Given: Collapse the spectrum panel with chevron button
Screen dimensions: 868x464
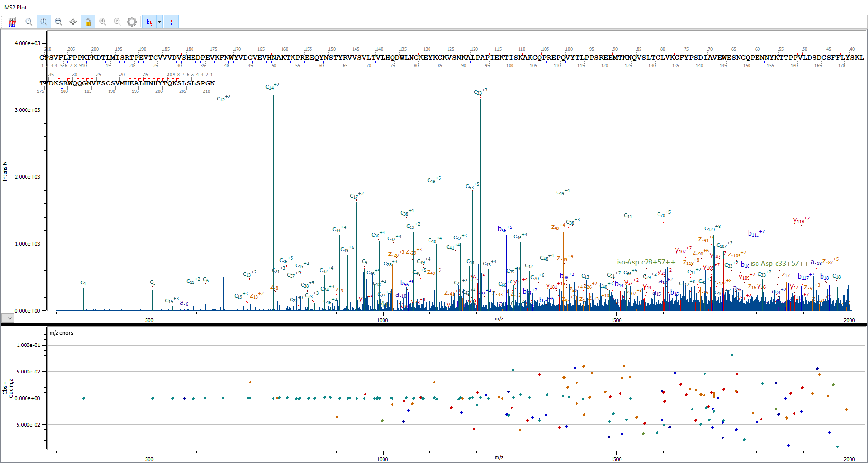Looking at the screenshot, I should point(7,318).
